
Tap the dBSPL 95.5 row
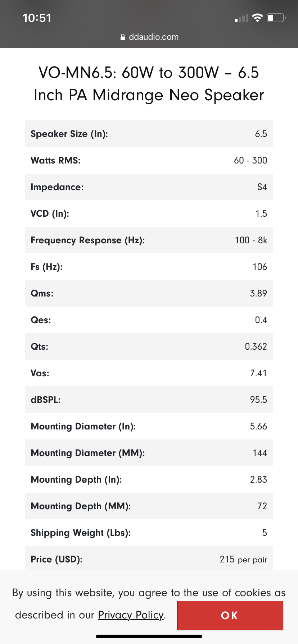tap(149, 400)
